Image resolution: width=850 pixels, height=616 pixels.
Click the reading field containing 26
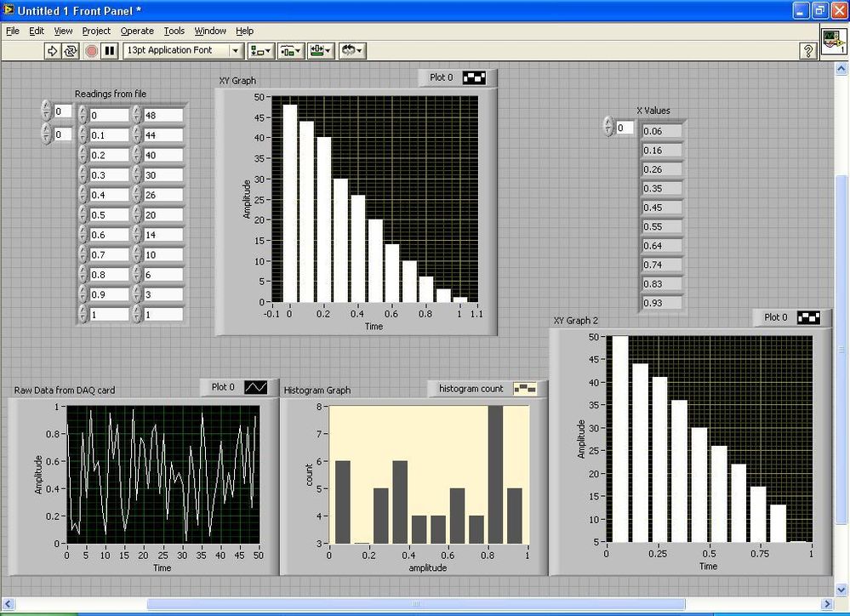pyautogui.click(x=163, y=195)
